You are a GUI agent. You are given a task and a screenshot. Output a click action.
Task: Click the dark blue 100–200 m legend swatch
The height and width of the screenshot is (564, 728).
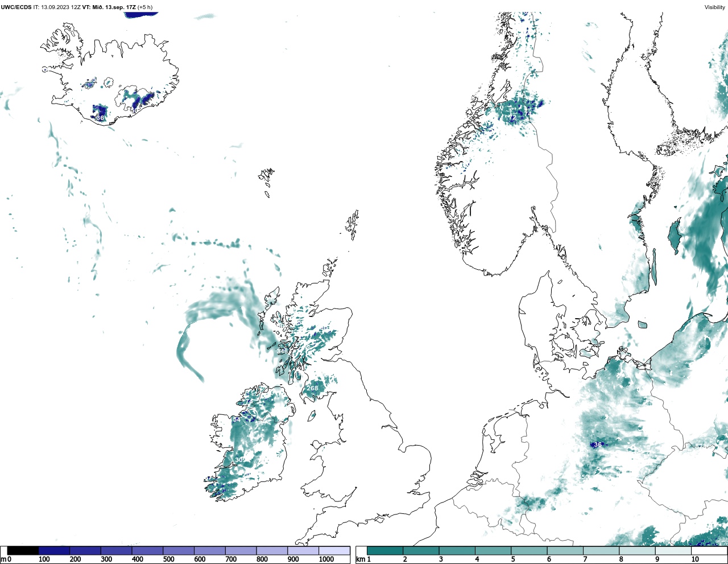pos(54,550)
